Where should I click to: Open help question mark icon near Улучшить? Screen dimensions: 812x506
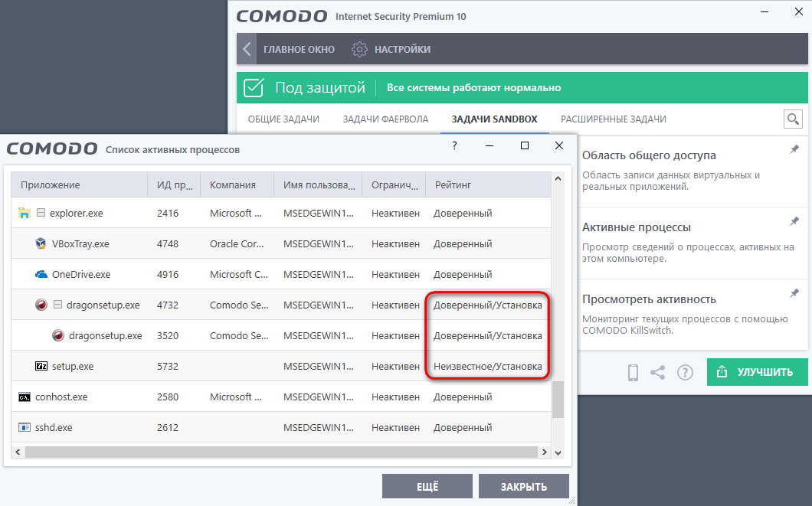(685, 372)
